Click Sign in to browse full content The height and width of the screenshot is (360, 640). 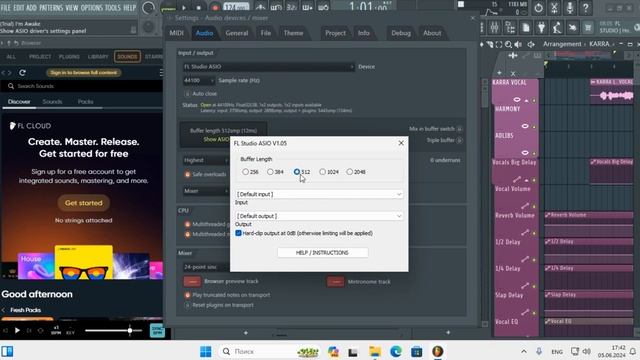click(84, 73)
